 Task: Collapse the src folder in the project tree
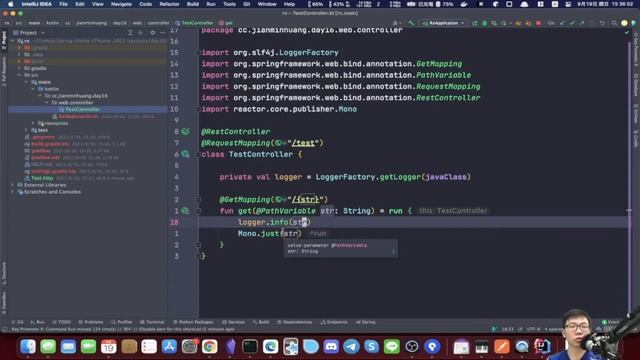pyautogui.click(x=20, y=75)
